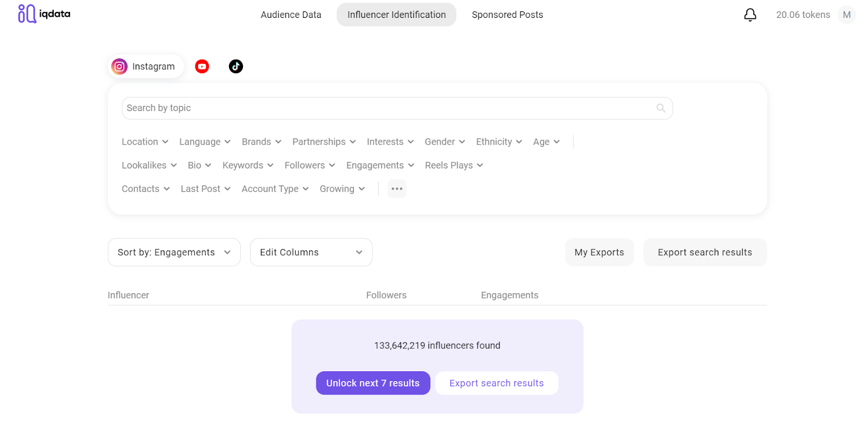
Task: Open My Exports
Action: click(x=599, y=253)
